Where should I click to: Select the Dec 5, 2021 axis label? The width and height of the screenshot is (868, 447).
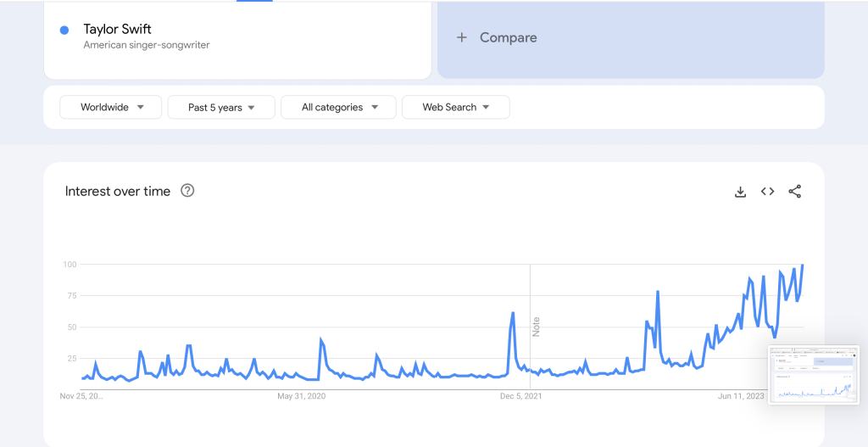520,396
